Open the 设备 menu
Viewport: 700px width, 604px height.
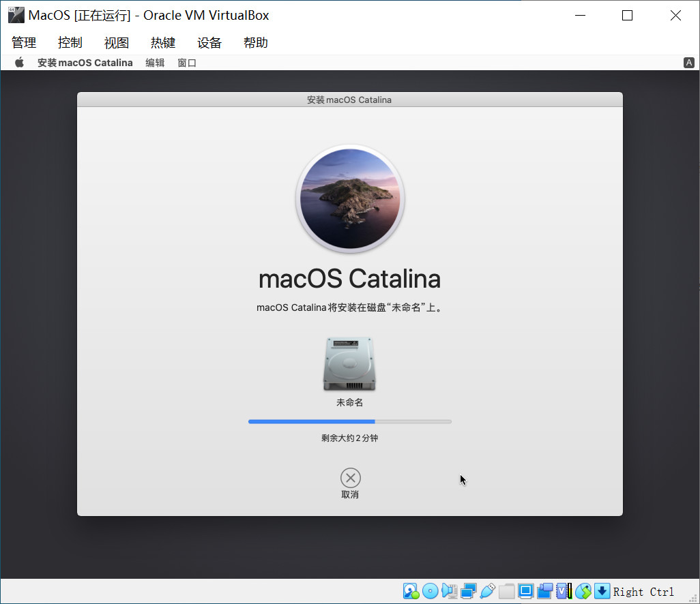tap(209, 43)
